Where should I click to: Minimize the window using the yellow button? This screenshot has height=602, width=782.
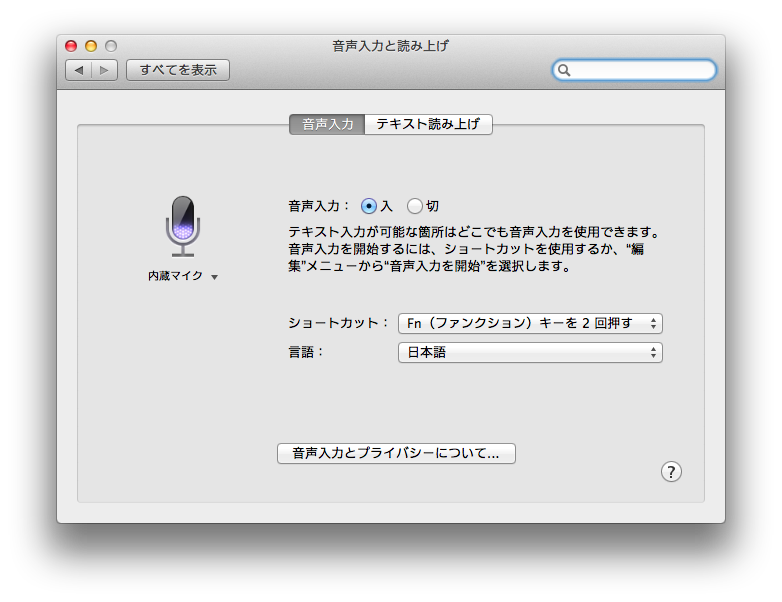(x=91, y=46)
